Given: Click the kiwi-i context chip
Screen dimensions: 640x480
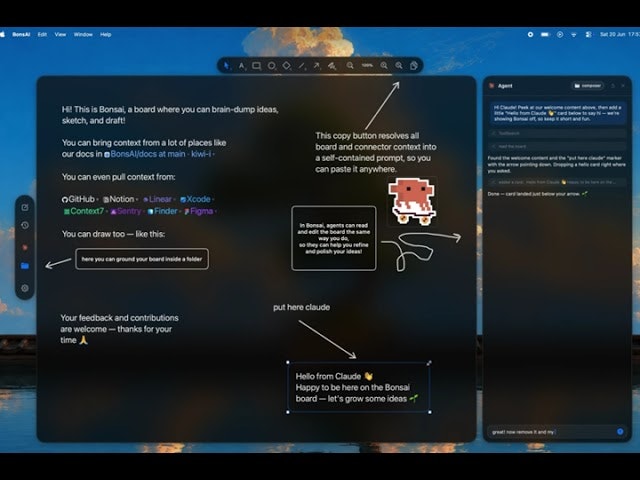Looking at the screenshot, I should (x=202, y=154).
